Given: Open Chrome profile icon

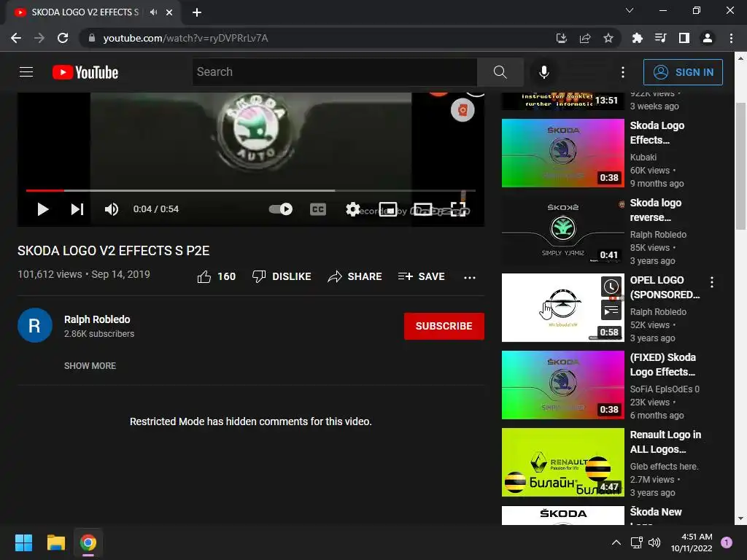Looking at the screenshot, I should (708, 38).
